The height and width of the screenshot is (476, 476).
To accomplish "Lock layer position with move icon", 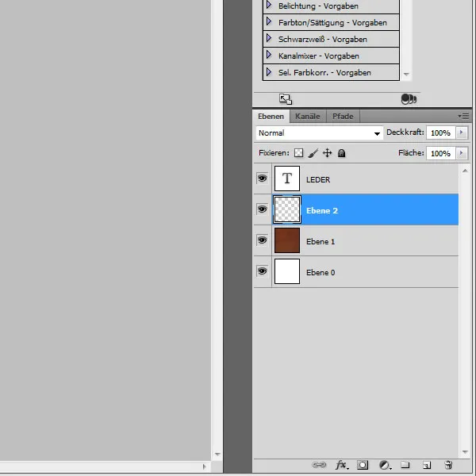I will pos(327,153).
